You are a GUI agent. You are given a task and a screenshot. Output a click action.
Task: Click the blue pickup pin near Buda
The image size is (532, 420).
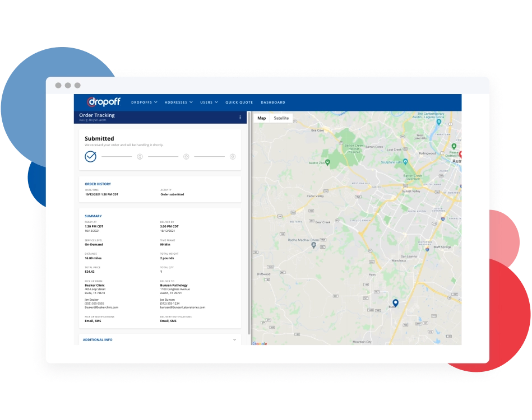pyautogui.click(x=395, y=303)
